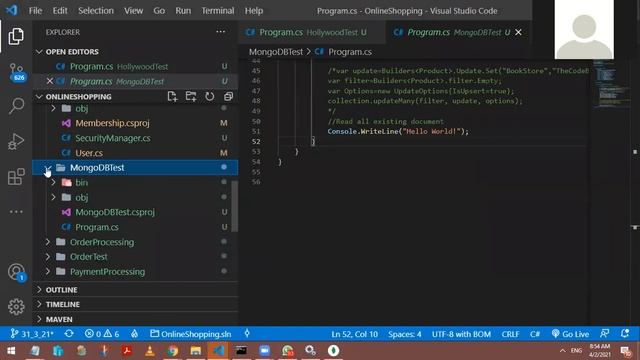640x360 pixels.
Task: Collapse the OPEN EDITORS section
Action: tap(39, 51)
